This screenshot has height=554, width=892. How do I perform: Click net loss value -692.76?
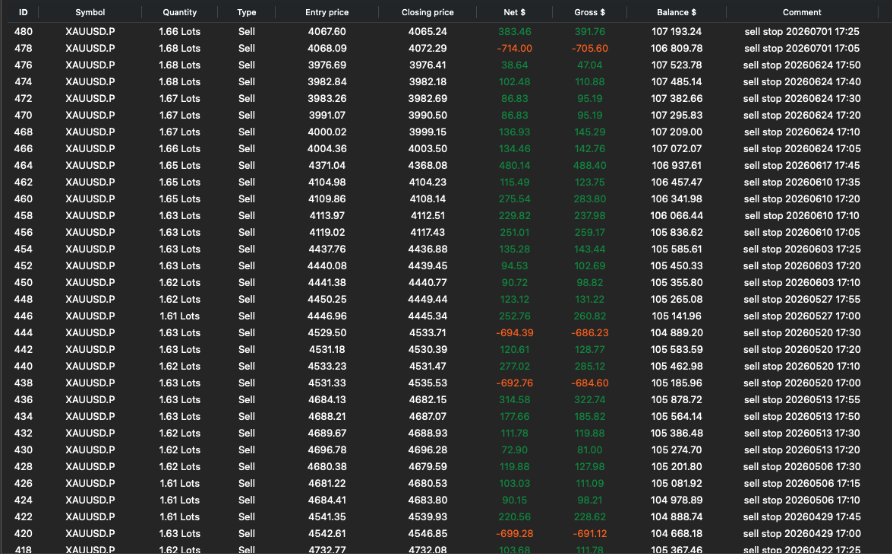pyautogui.click(x=514, y=383)
